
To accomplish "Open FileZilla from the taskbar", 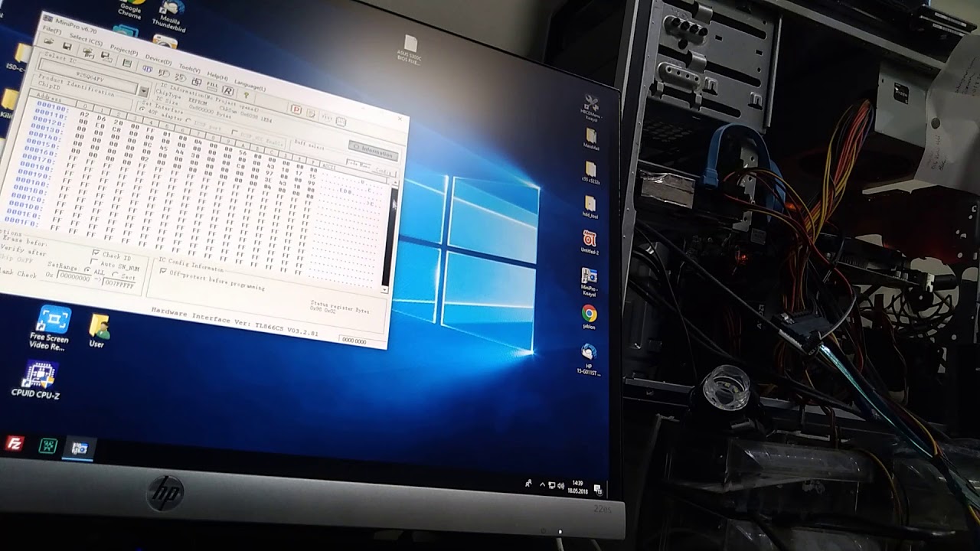I will [x=15, y=443].
